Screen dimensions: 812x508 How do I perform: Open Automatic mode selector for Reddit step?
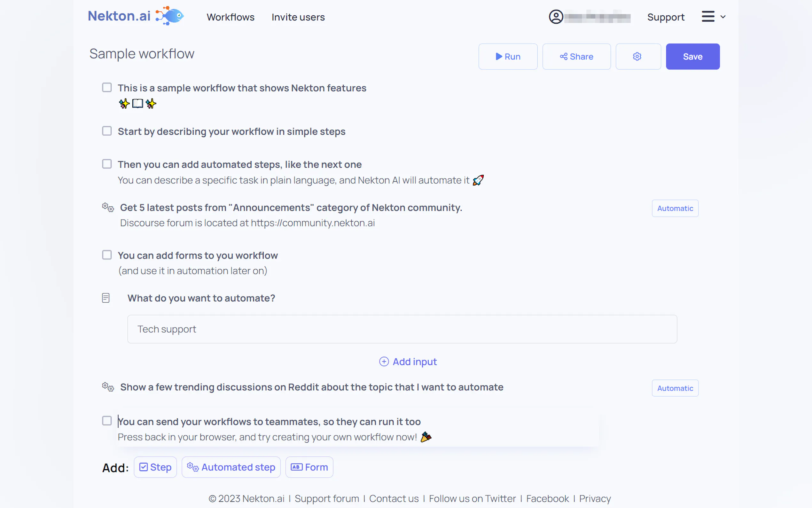[675, 388]
